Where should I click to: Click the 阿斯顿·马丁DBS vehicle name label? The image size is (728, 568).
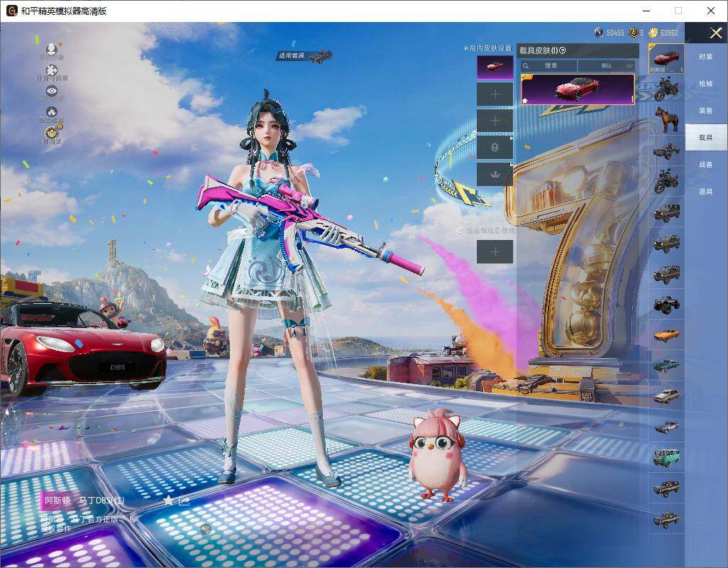(x=84, y=501)
